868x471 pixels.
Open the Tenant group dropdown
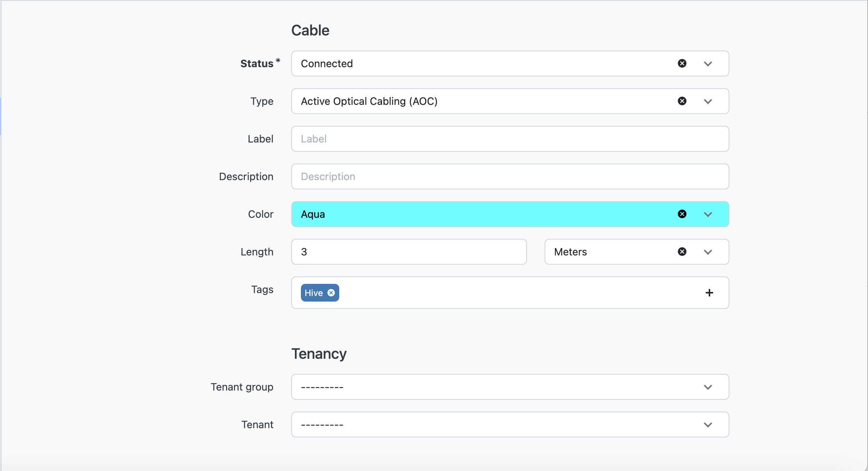pos(510,387)
